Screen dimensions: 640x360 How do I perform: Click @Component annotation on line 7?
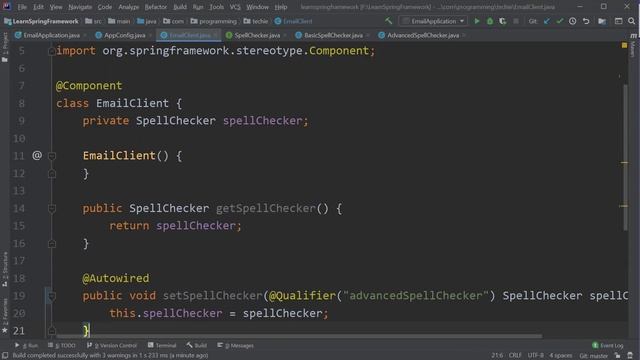89,86
